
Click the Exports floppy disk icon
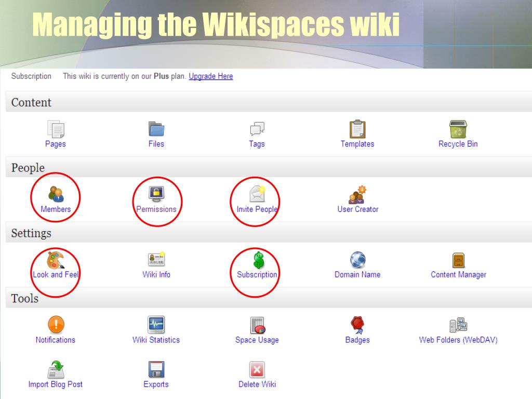coord(156,369)
